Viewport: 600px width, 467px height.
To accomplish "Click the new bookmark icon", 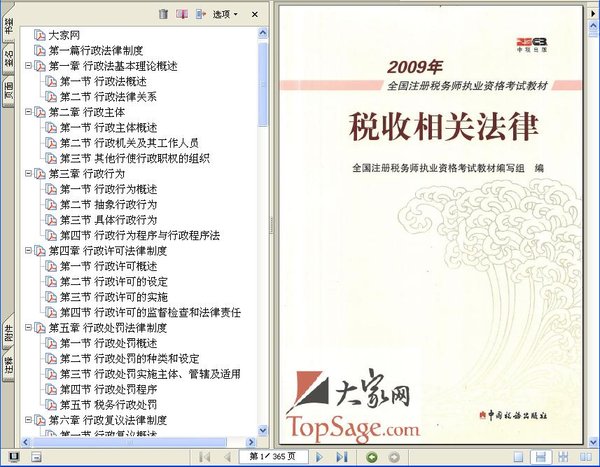I will pos(182,14).
